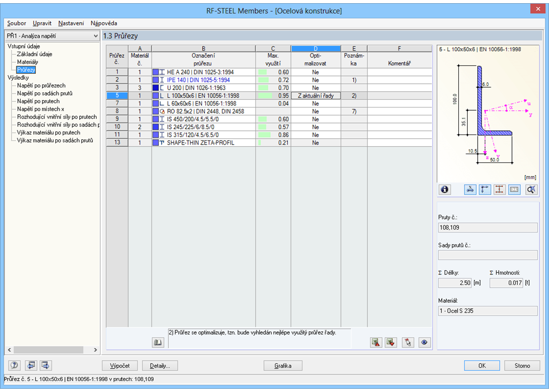Open Rozhodující vnitřní síly po prutech
The height and width of the screenshot is (392, 549).
pyautogui.click(x=56, y=117)
